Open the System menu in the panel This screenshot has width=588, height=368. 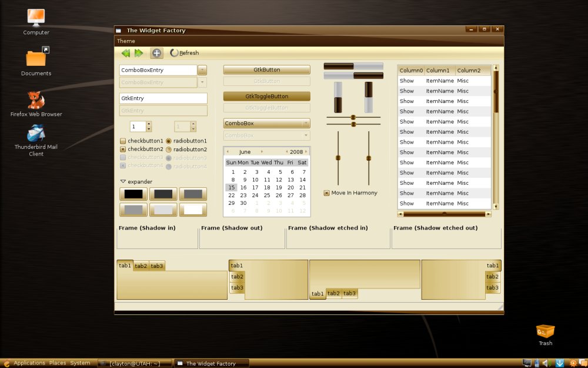80,363
